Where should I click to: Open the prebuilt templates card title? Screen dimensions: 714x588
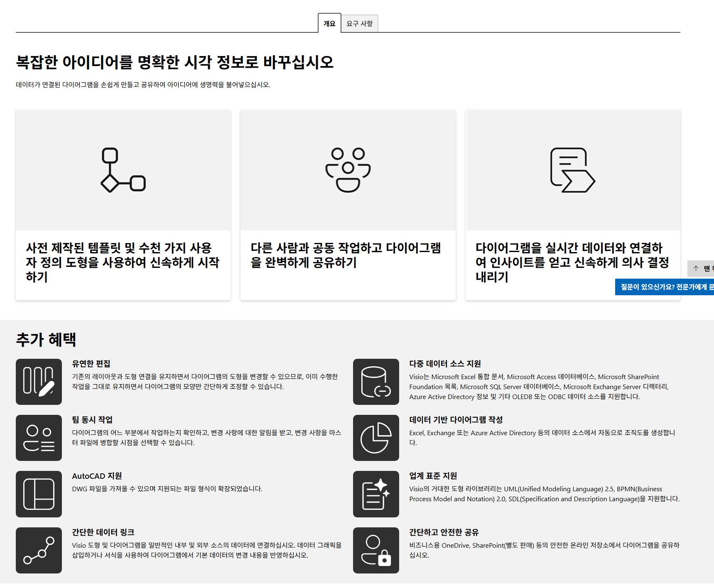click(123, 262)
